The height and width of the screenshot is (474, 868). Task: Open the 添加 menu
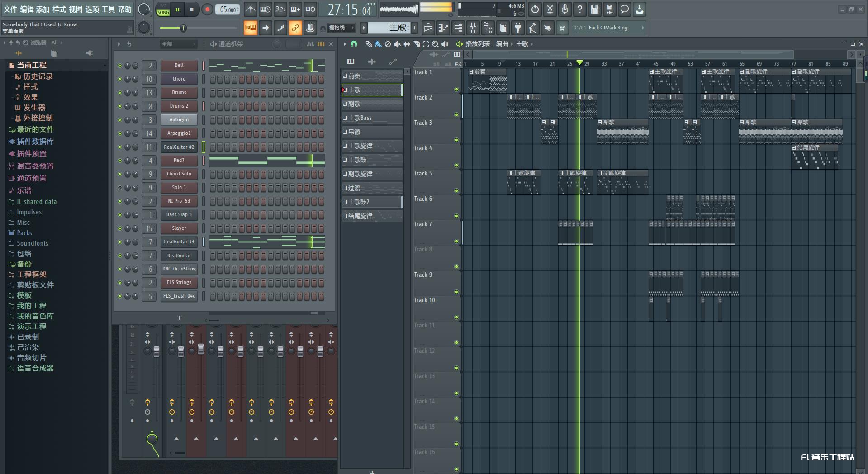pyautogui.click(x=43, y=9)
